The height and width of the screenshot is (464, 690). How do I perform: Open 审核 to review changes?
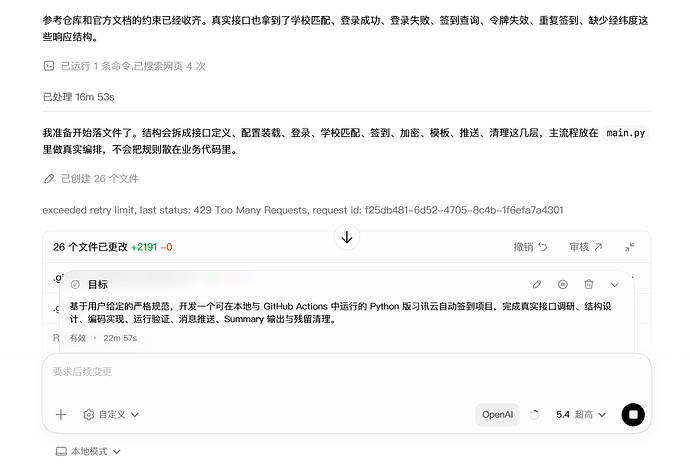(x=586, y=247)
